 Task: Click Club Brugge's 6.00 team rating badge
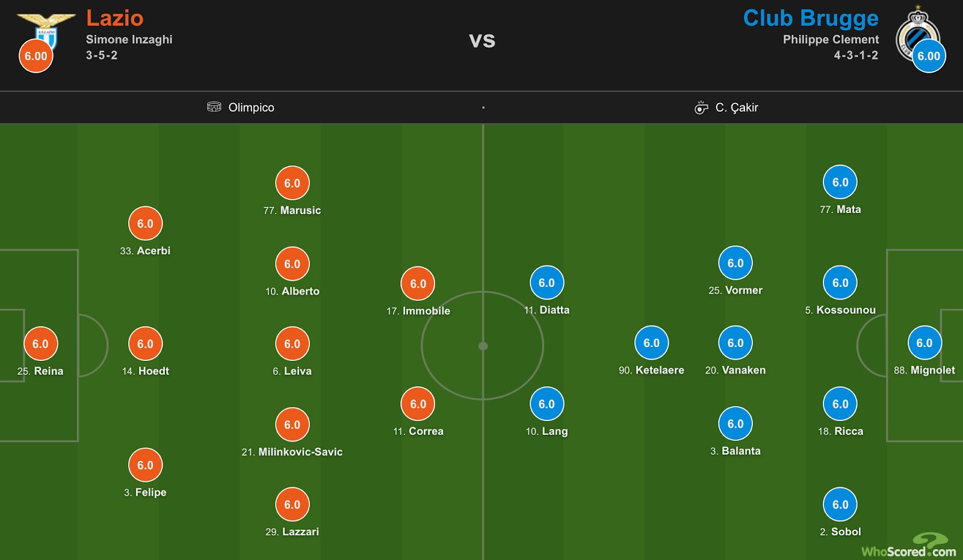pos(929,56)
